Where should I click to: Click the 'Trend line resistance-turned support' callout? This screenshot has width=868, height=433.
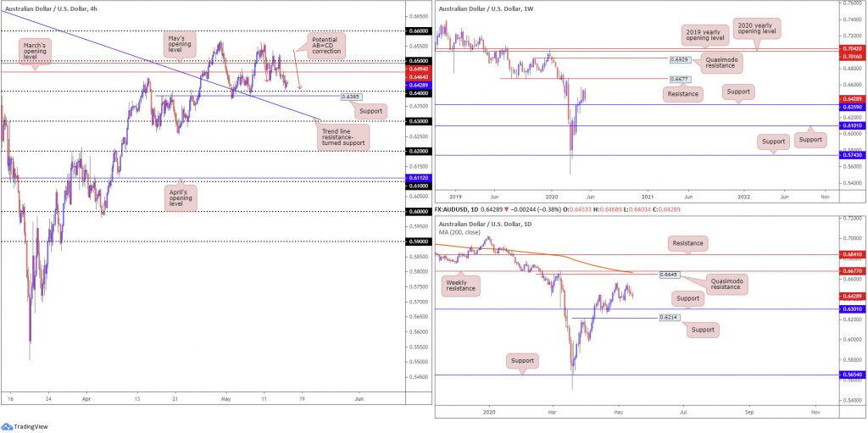coord(343,137)
